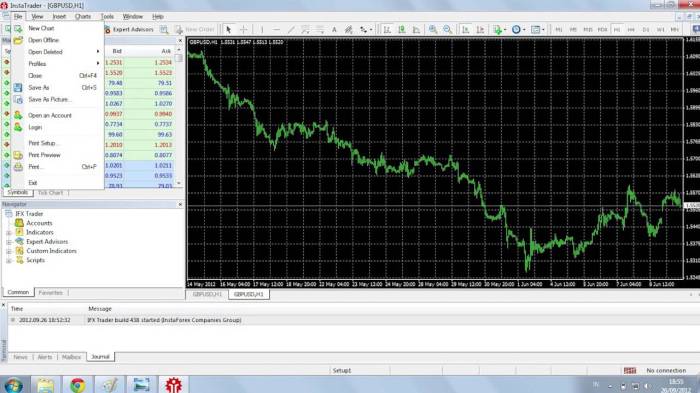Open the Windows Start menu
Screen dimensions: 700x393
point(13,385)
